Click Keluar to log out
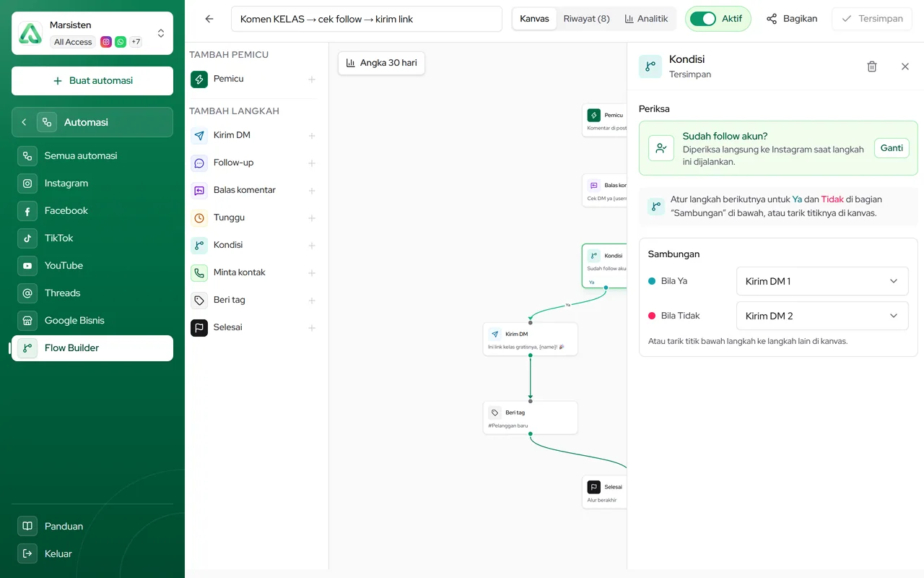This screenshot has height=578, width=924. point(92,554)
